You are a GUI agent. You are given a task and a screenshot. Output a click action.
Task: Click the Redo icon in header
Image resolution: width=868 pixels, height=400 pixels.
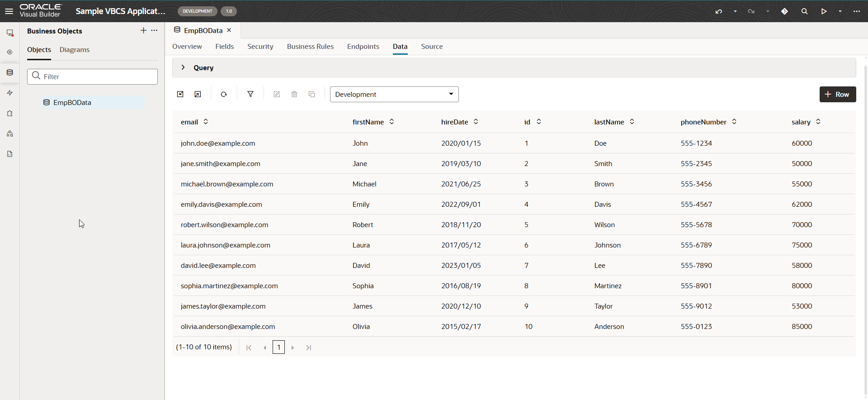(751, 11)
